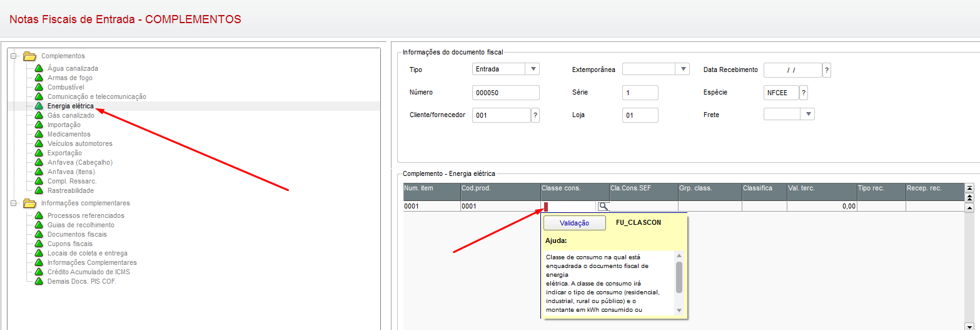This screenshot has height=330, width=980.
Task: Click the Série input field
Action: [640, 93]
